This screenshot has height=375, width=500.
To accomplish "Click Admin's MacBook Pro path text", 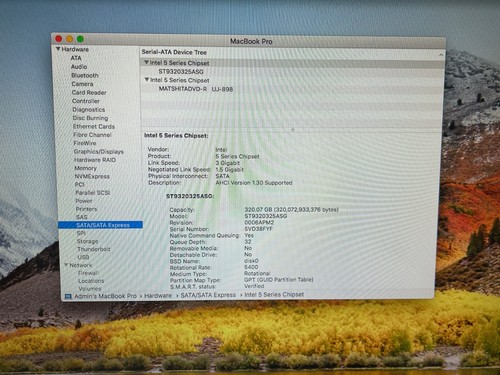I will (x=105, y=296).
